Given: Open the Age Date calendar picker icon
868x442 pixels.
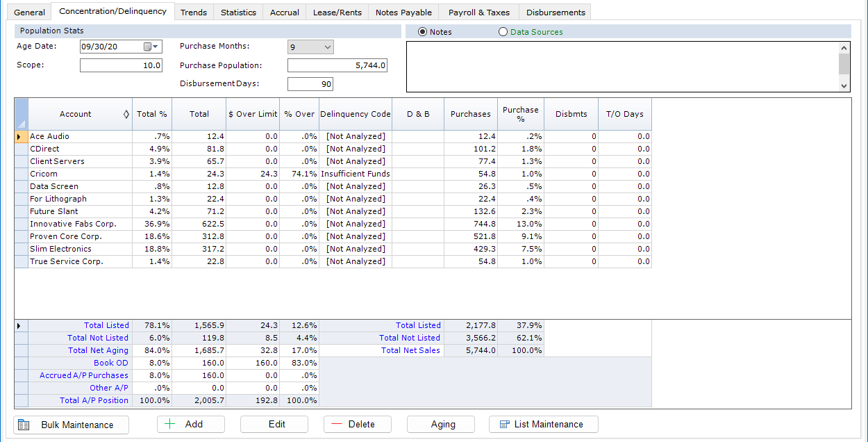Looking at the screenshot, I should coord(148,47).
